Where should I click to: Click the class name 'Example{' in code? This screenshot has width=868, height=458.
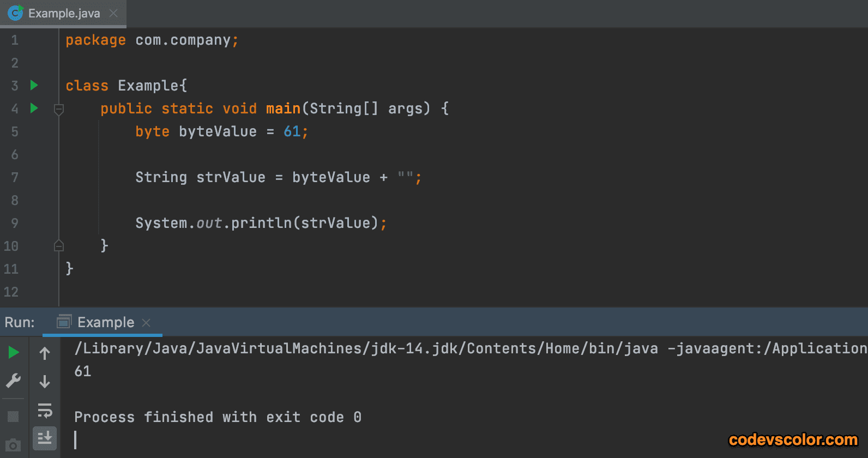tap(153, 86)
